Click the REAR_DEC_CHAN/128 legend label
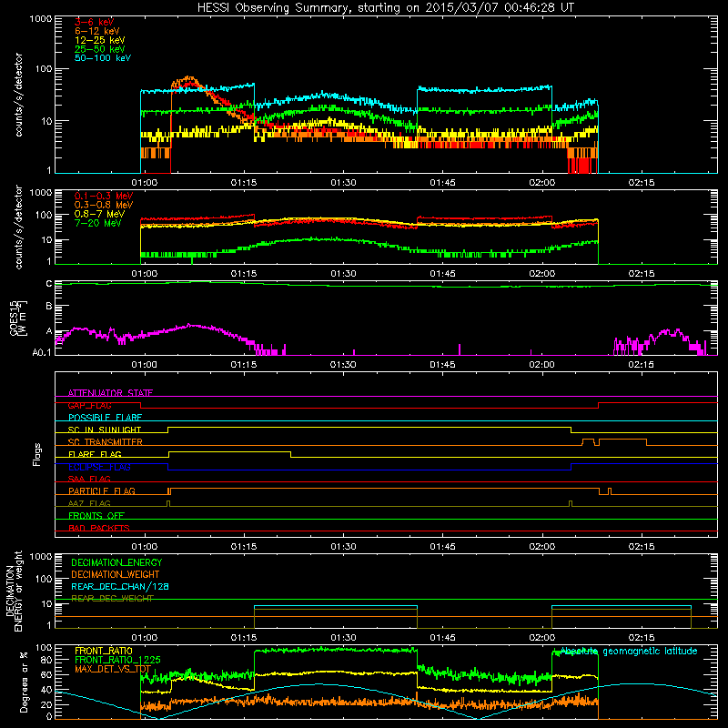Screen dimensions: 728x728 click(x=120, y=586)
